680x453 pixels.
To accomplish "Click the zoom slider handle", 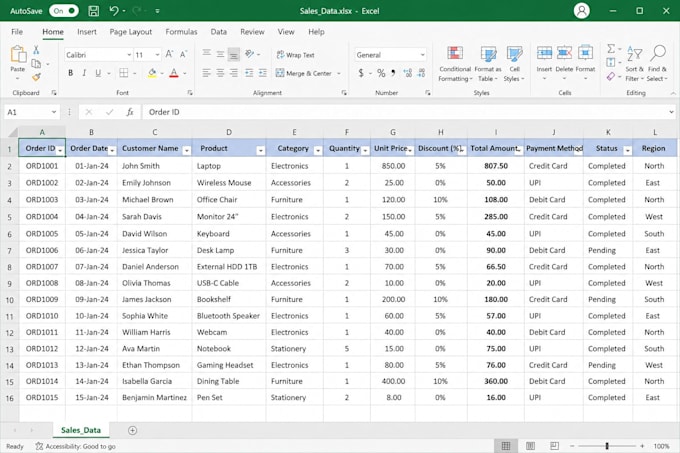I will tap(607, 446).
